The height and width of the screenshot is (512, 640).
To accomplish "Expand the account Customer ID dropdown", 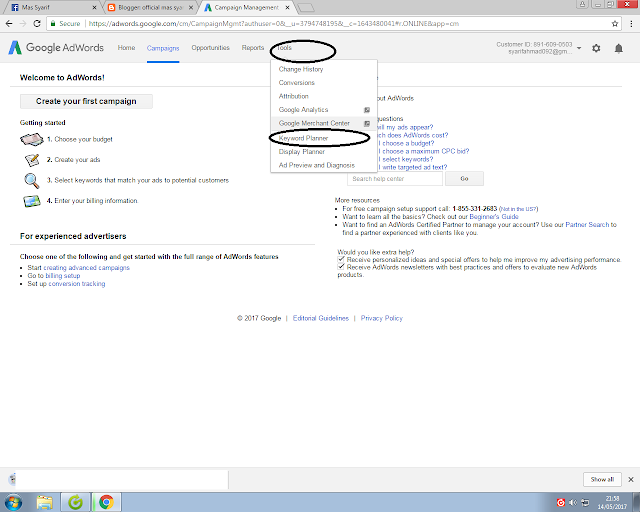I will click(x=579, y=48).
